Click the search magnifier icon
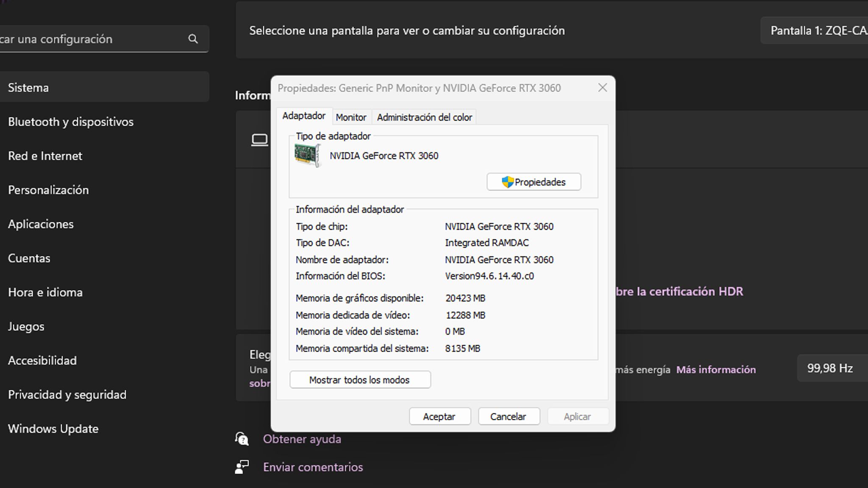868x488 pixels. coord(193,39)
